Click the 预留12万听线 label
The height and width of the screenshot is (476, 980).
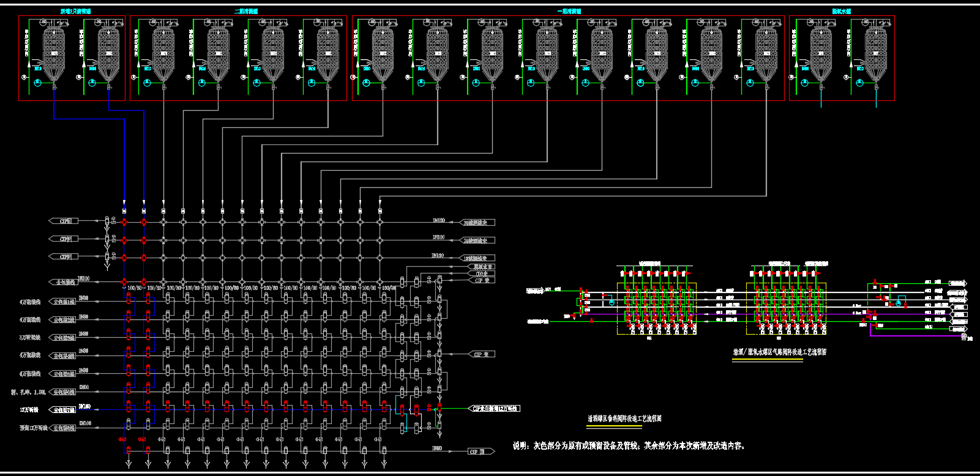33,428
